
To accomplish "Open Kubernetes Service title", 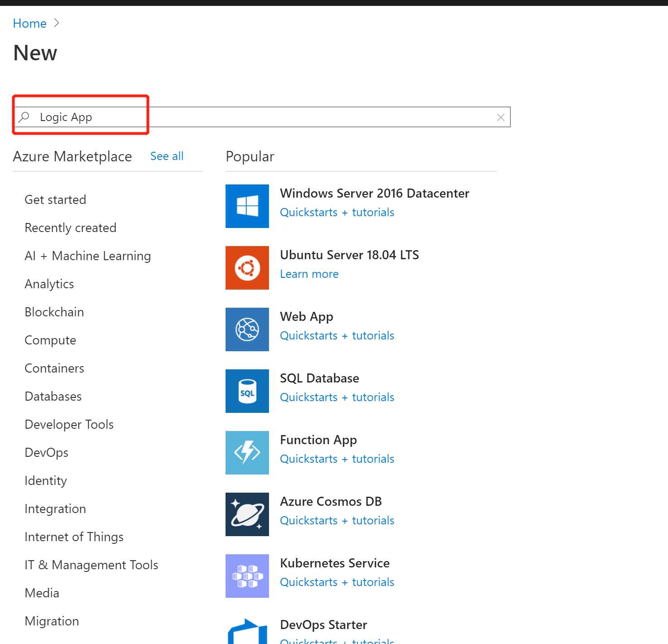I will pos(335,563).
